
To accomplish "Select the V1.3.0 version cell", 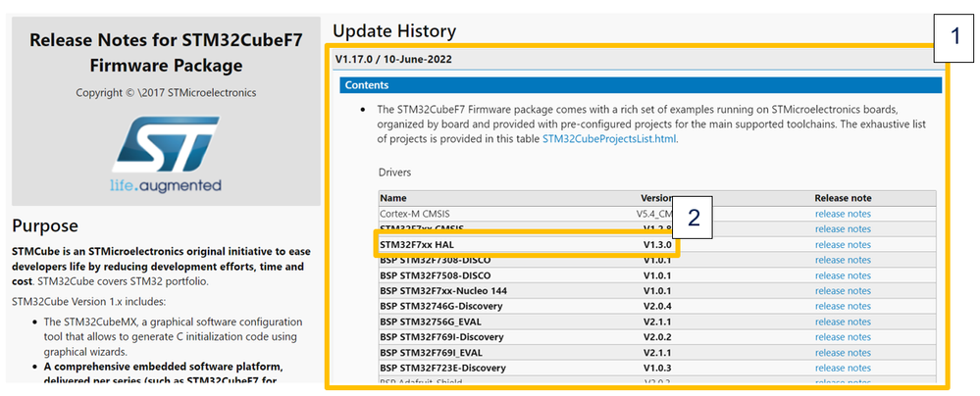I will [657, 245].
